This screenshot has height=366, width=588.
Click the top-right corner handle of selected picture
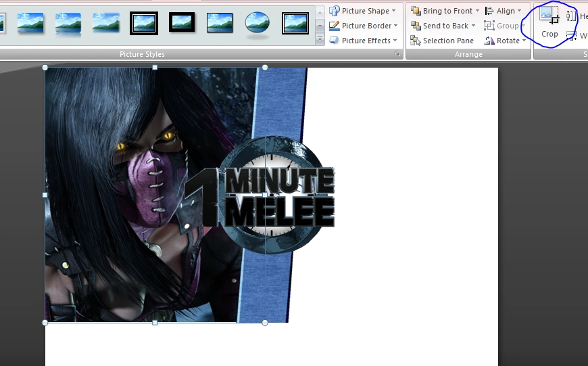(x=265, y=68)
